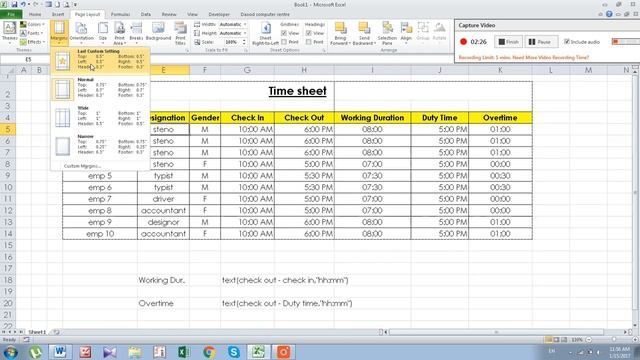Select row header 14
This screenshot has height=360, width=640.
(x=8, y=234)
